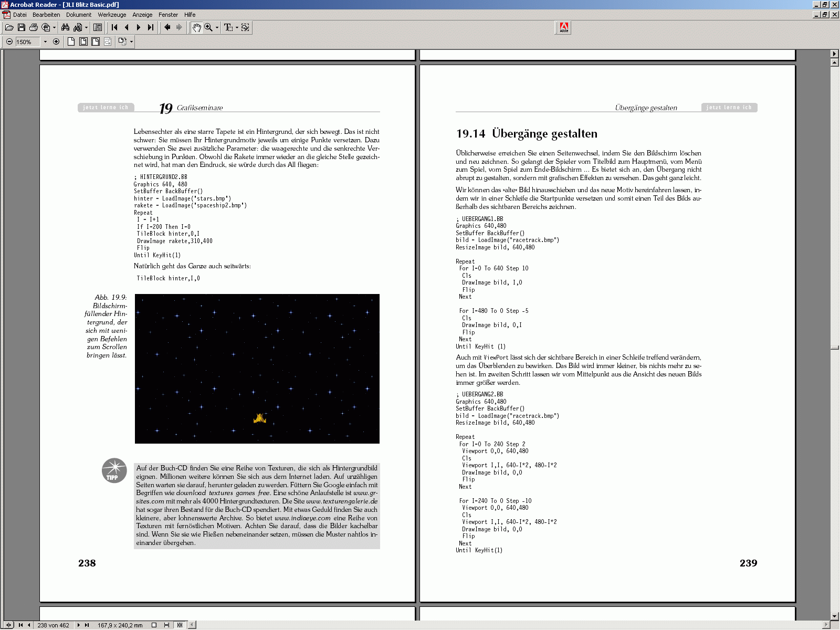Open the Datei menu
Image resolution: width=840 pixels, height=630 pixels.
tap(19, 15)
